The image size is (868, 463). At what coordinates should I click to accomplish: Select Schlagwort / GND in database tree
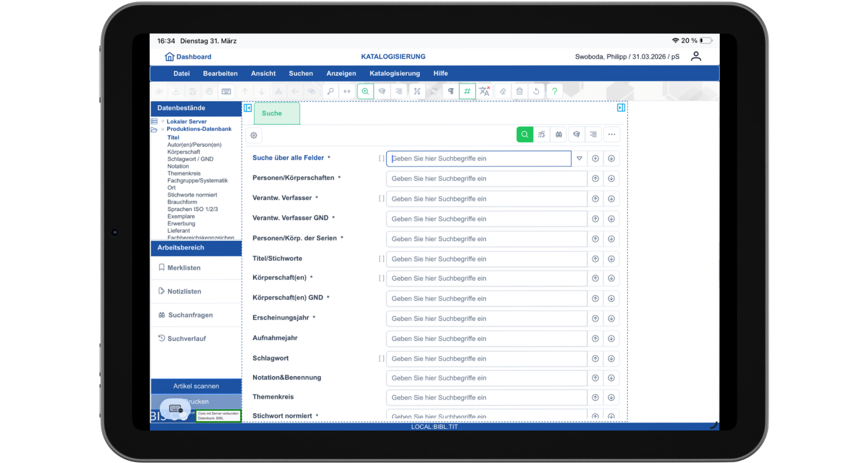coord(190,159)
